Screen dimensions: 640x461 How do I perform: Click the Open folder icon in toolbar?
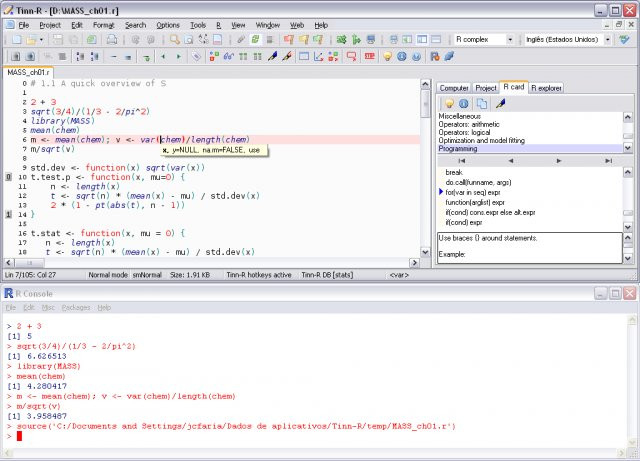pyautogui.click(x=31, y=40)
